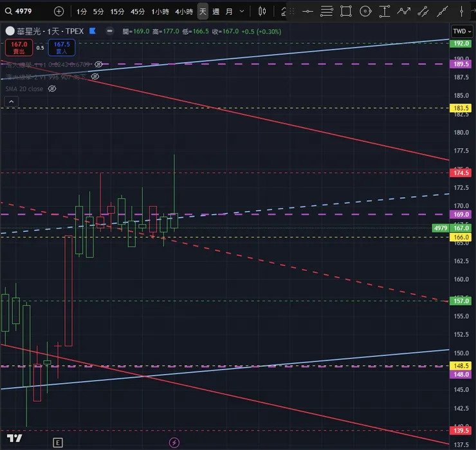
Task: Click the 192.0 green price label
Action: click(461, 43)
